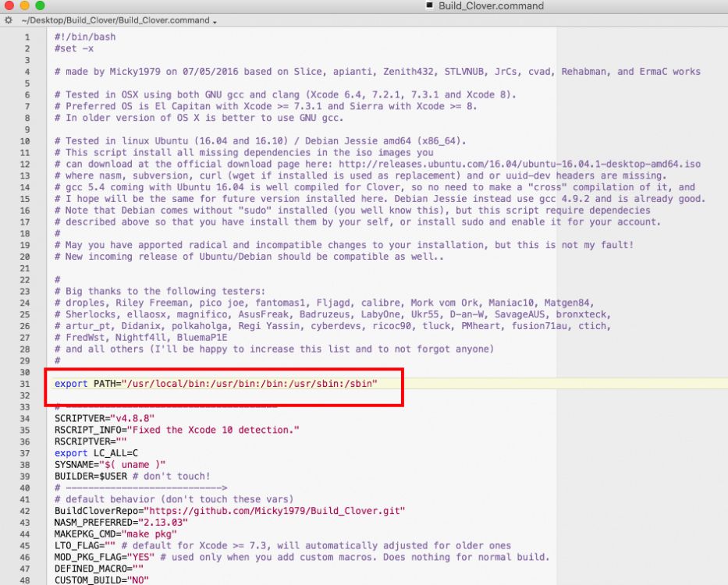728x585 pixels.
Task: Zoom the window with the green button
Action: 40,5
